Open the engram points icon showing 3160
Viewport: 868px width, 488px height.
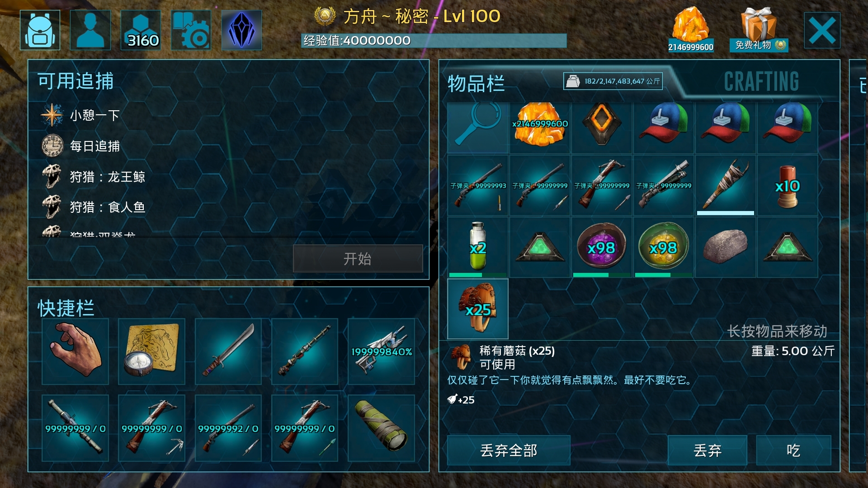[141, 30]
